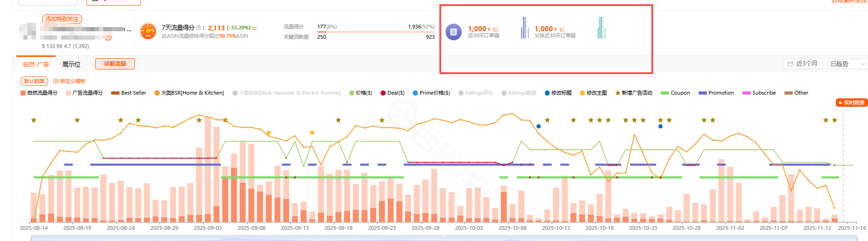This screenshot has height=241, width=868.
Task: Expand the truncated product title ellipsis
Action: point(129,29)
